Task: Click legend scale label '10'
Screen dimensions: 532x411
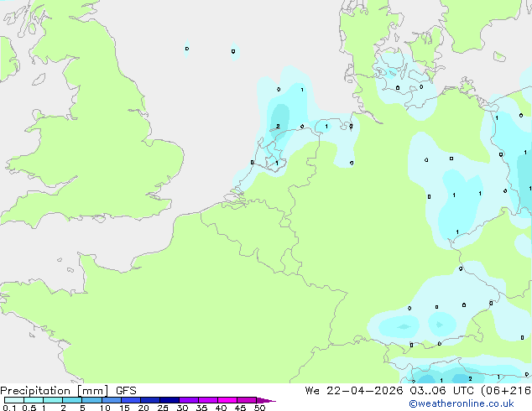Action: (105, 408)
